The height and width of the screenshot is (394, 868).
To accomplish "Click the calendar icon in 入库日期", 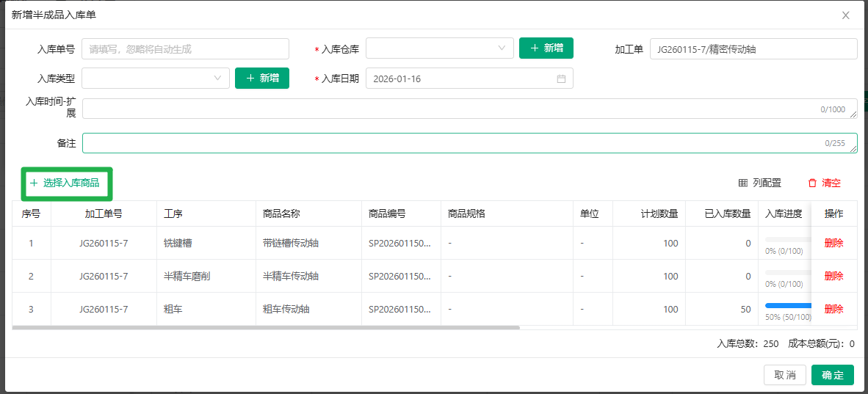I will pos(561,79).
